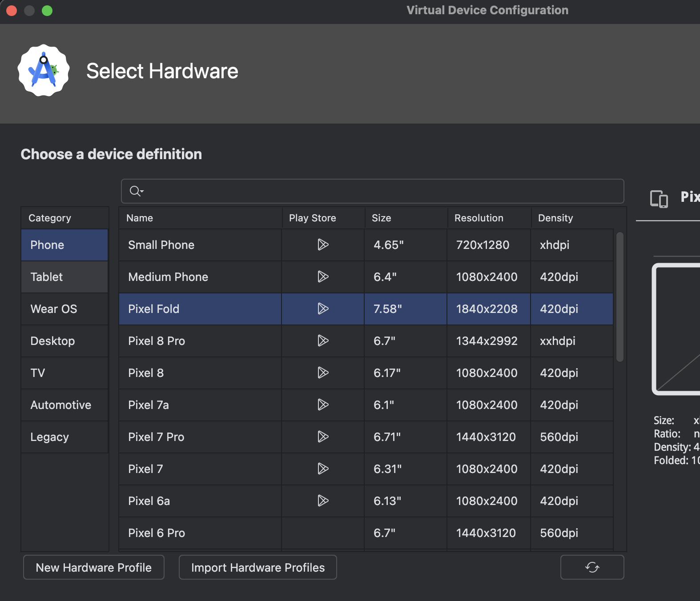Select the Pixel 7 Pro device
The height and width of the screenshot is (601, 700).
200,437
